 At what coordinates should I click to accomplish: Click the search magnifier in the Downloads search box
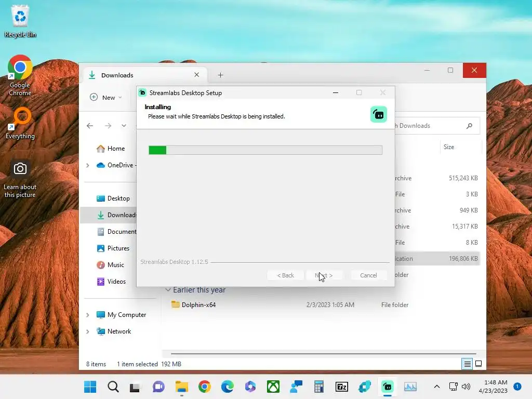tap(469, 126)
